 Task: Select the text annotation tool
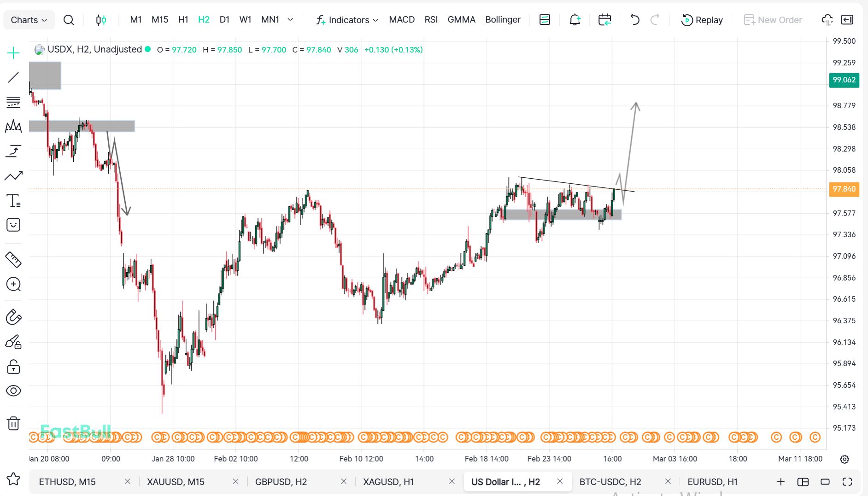tap(13, 200)
